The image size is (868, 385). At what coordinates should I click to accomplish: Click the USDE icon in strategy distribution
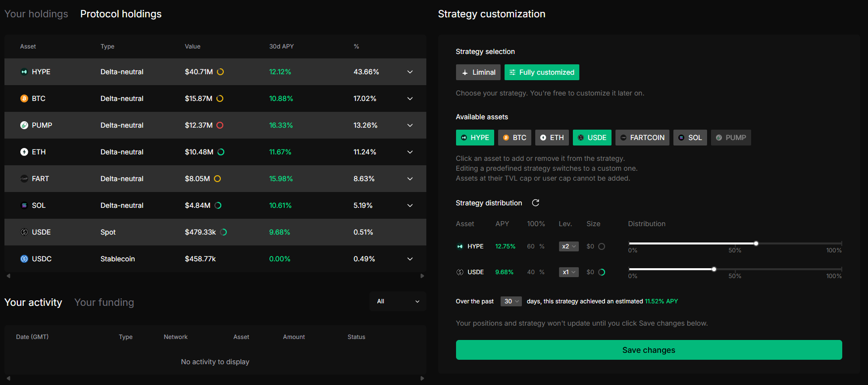click(460, 272)
